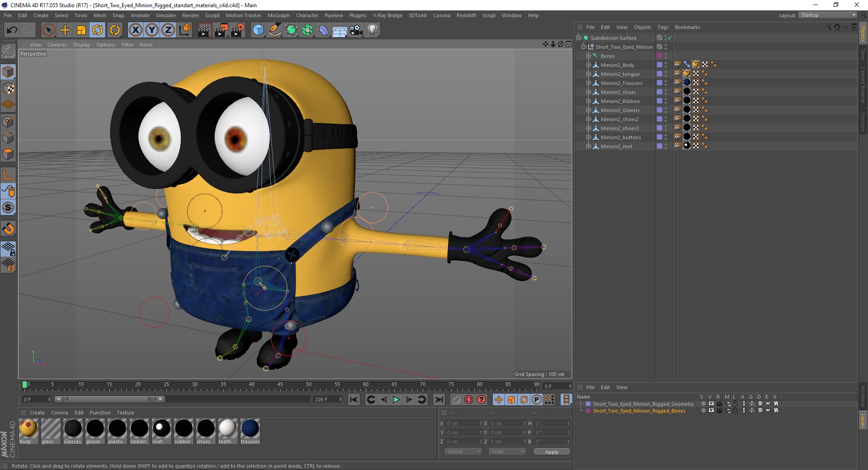This screenshot has height=470, width=868.
Task: Collapse the Subdivision Surface tree node
Action: coord(579,38)
